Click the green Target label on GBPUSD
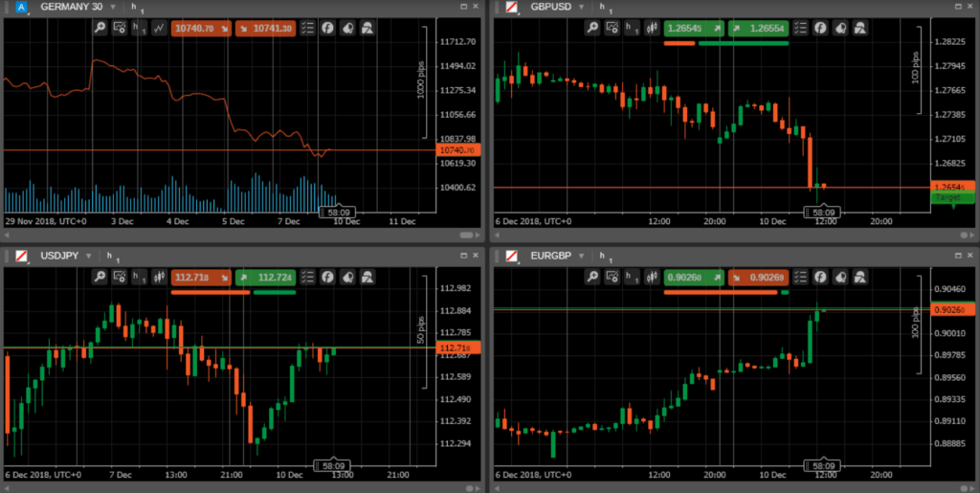Viewport: 980px width, 493px height. [950, 197]
